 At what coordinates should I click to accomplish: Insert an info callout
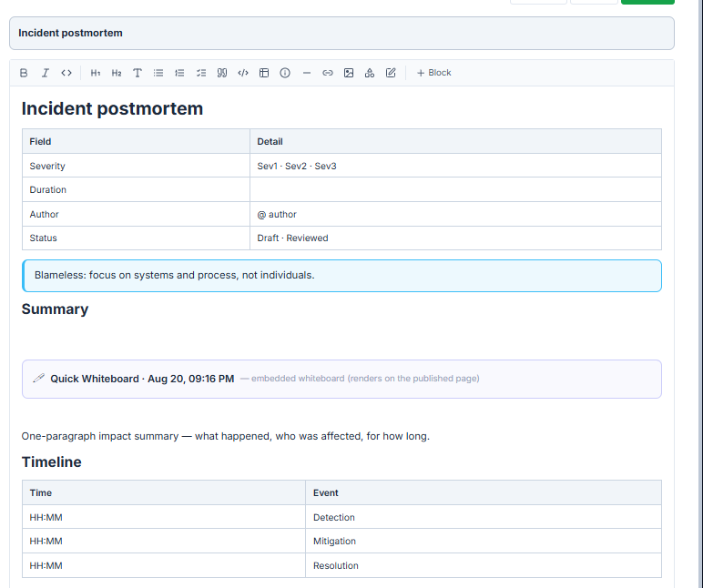tap(285, 73)
